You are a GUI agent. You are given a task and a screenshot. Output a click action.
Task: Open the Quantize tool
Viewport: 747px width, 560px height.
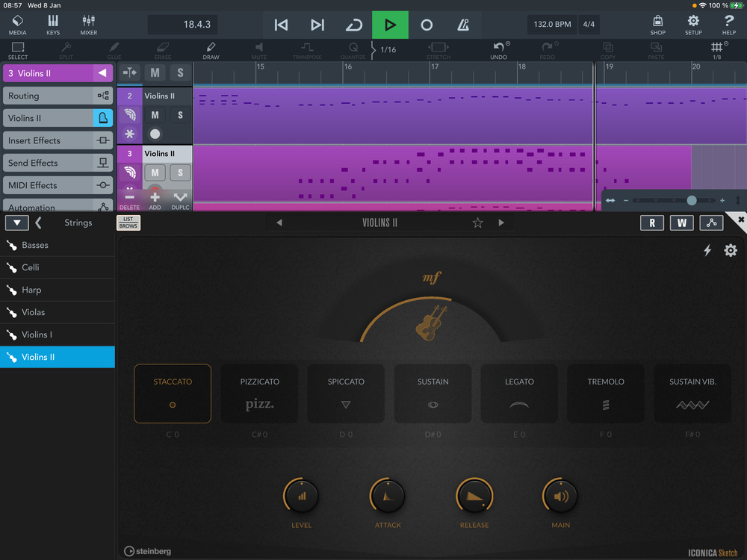point(353,51)
